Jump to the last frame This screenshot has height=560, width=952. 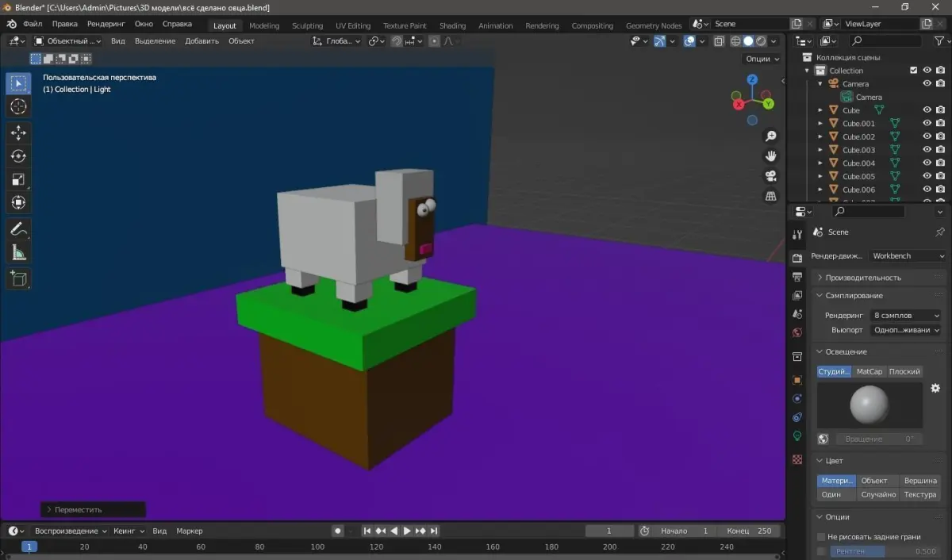pos(434,531)
